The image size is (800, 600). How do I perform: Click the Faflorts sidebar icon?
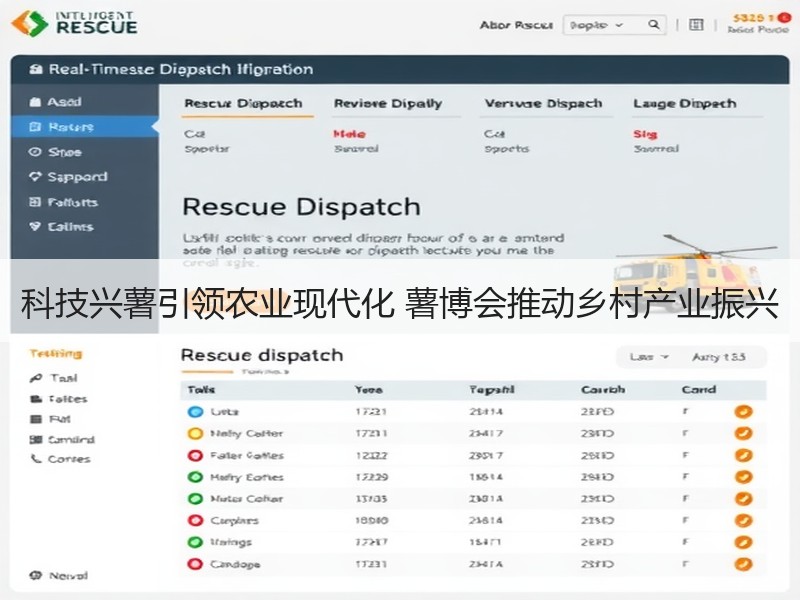[35, 202]
